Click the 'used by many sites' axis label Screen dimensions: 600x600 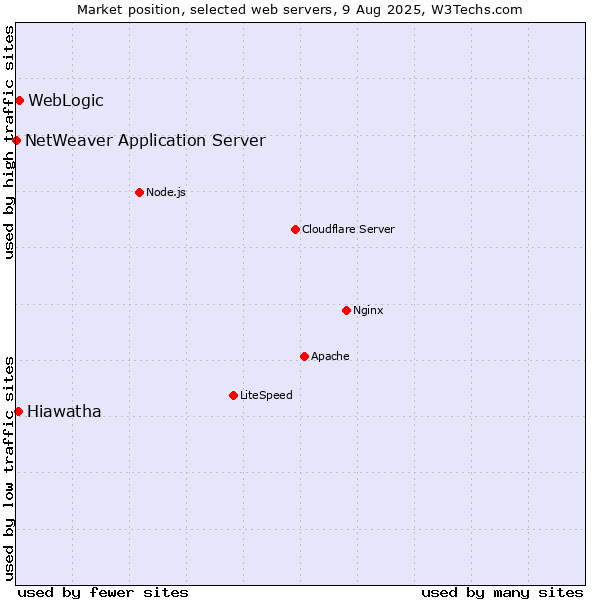tap(502, 593)
